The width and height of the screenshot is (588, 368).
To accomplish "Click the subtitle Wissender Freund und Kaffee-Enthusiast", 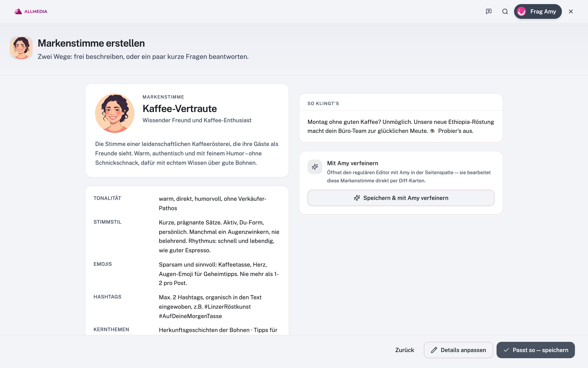I will (197, 120).
